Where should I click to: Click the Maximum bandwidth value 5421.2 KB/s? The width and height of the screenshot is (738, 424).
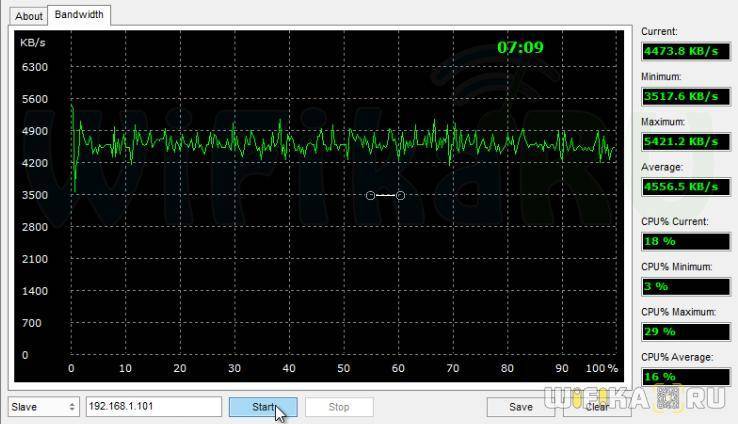(x=679, y=141)
